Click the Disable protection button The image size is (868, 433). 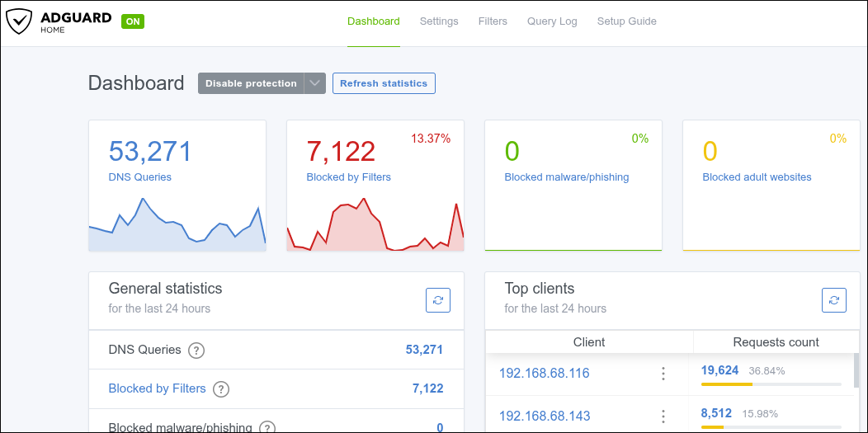(251, 83)
